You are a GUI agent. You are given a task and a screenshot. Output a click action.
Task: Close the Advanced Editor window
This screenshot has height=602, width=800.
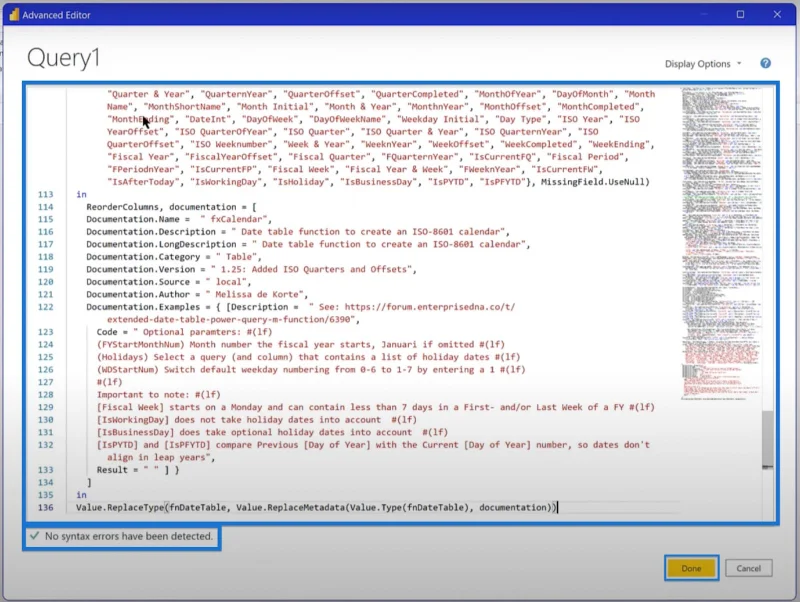777,14
